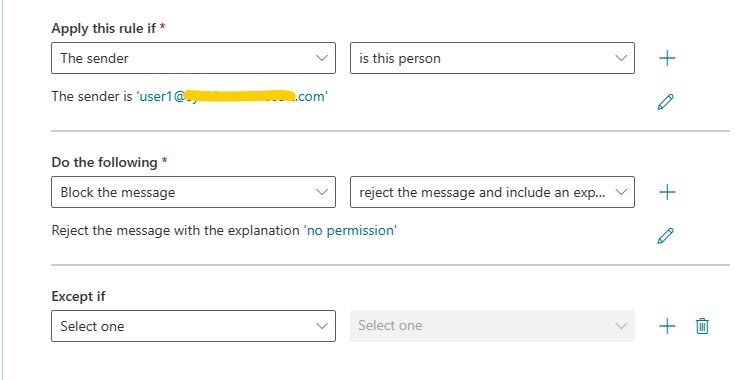The width and height of the screenshot is (740, 380).
Task: Open "The sender" condition dropdown
Action: click(x=193, y=58)
